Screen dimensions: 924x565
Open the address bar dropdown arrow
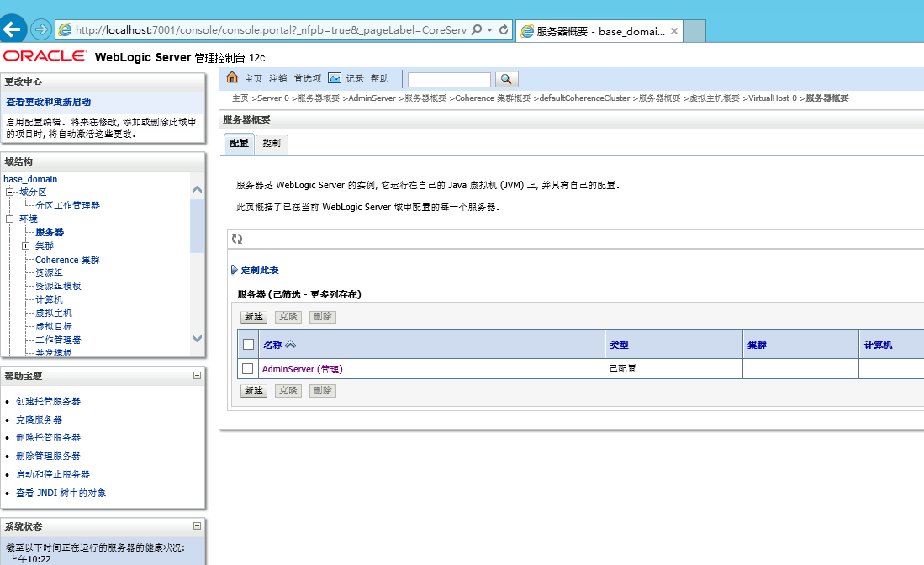click(489, 29)
